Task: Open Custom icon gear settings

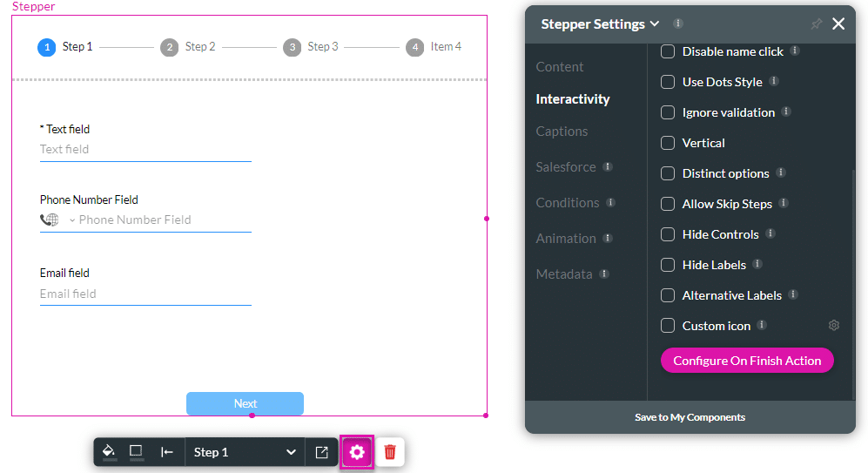Action: [x=834, y=326]
